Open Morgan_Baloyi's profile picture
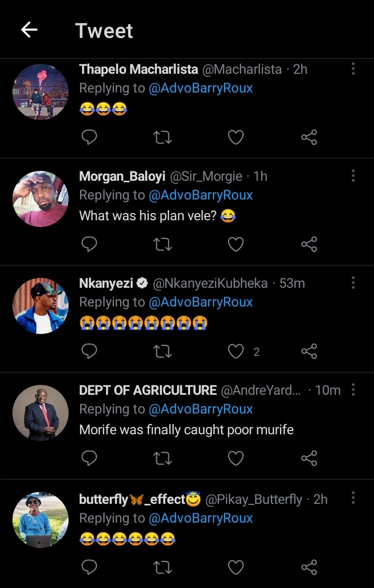The width and height of the screenshot is (374, 588). [x=41, y=199]
